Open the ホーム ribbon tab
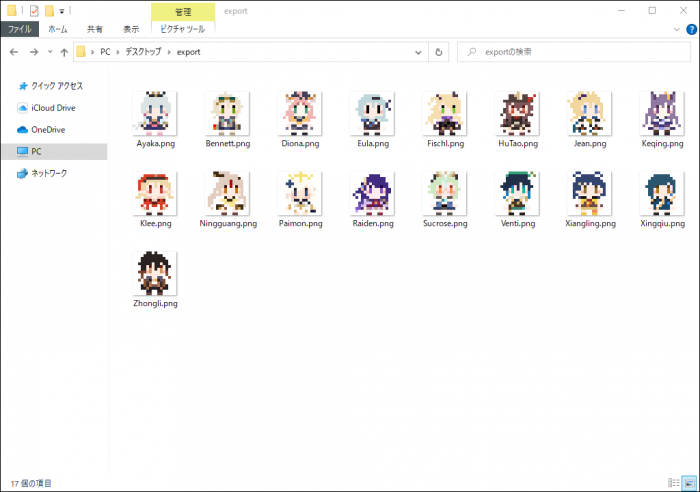 coord(58,30)
